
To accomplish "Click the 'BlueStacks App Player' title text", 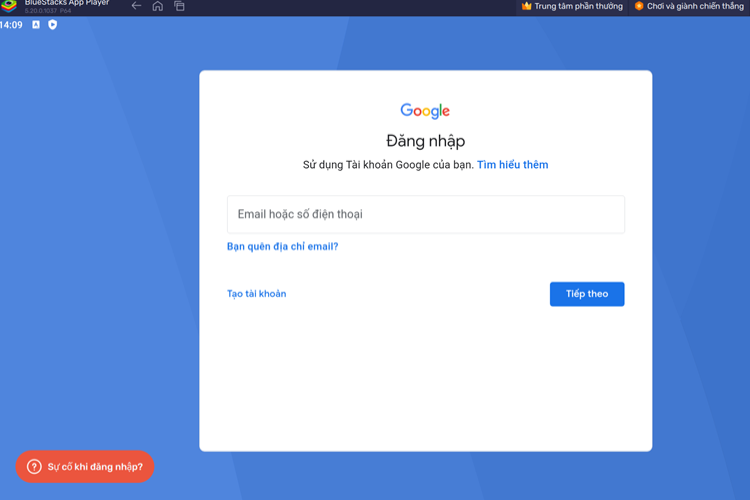I will (x=67, y=3).
